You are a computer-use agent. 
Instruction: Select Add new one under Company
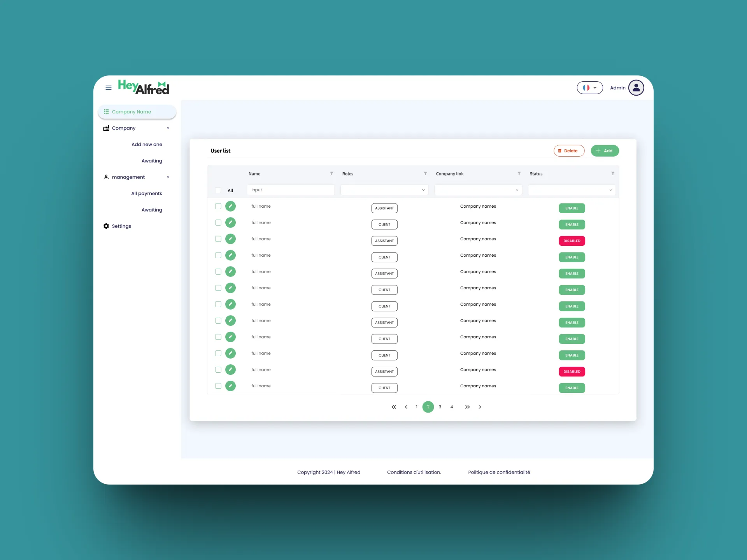pyautogui.click(x=147, y=144)
